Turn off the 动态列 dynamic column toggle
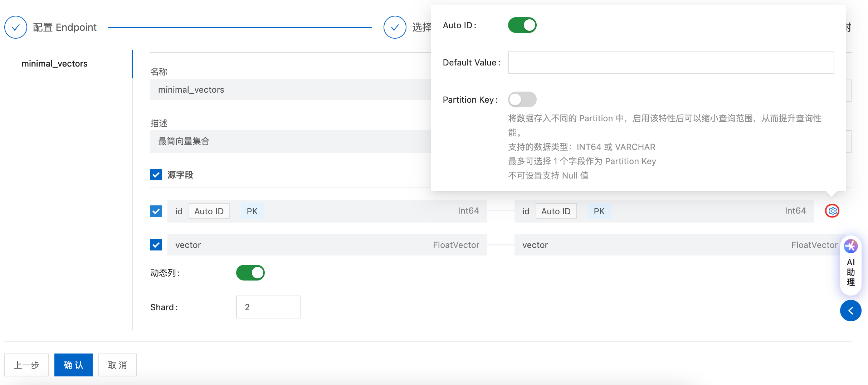Image resolution: width=868 pixels, height=385 pixels. click(x=250, y=273)
